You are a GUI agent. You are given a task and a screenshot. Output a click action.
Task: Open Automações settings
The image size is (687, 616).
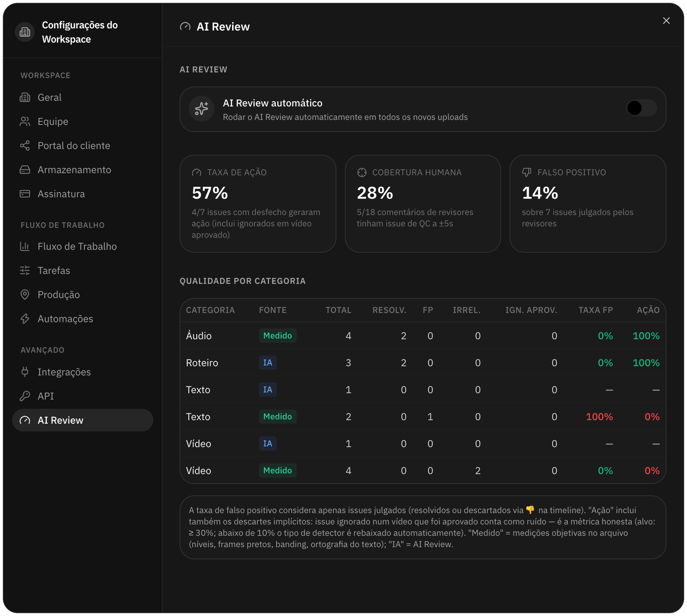pos(83,319)
